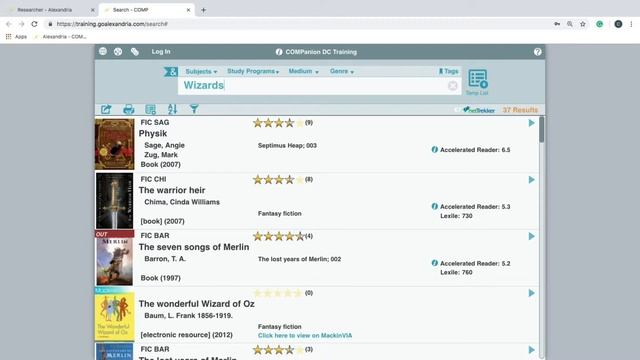Click The warrior heir title

point(172,190)
